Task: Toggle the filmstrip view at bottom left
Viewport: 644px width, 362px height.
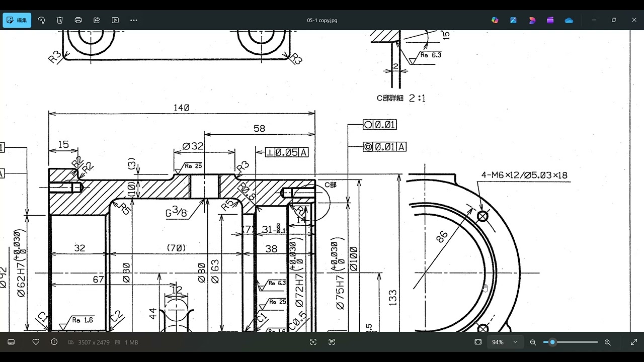Action: pos(11,342)
